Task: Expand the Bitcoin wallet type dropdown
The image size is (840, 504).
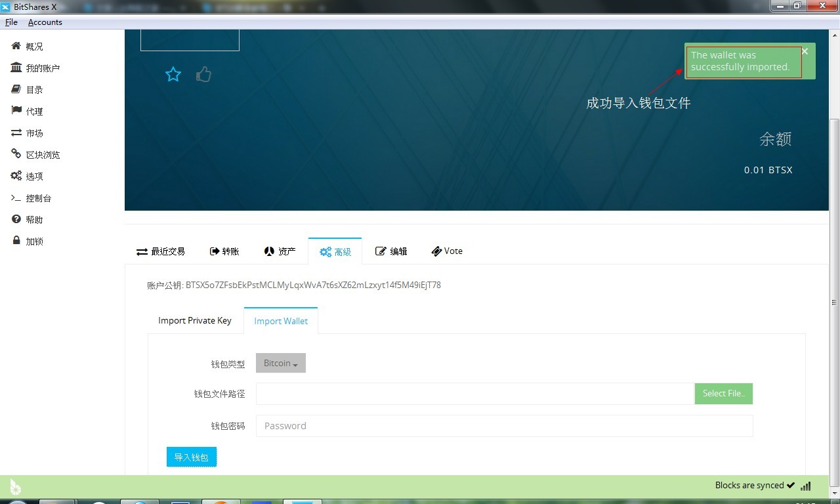Action: click(x=281, y=363)
